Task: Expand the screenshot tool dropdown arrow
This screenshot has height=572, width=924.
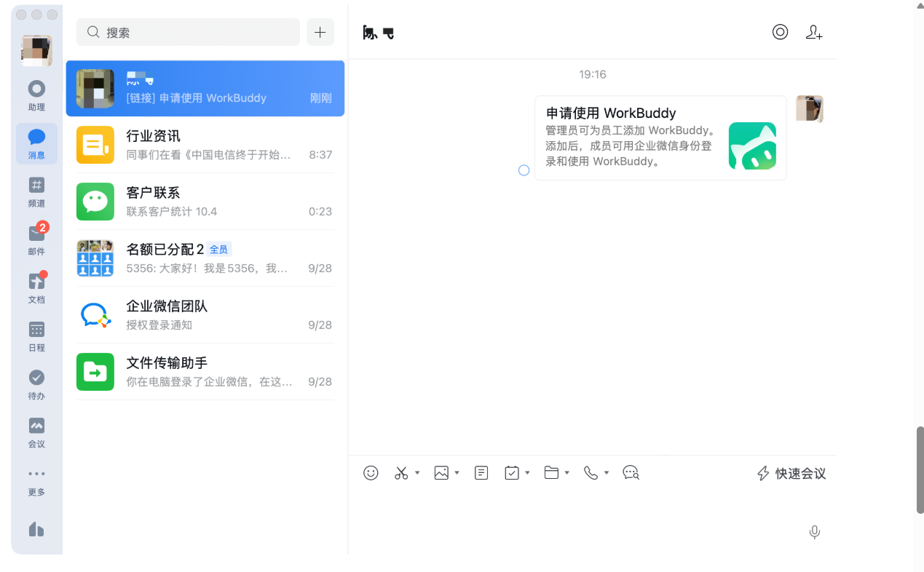Action: [417, 473]
